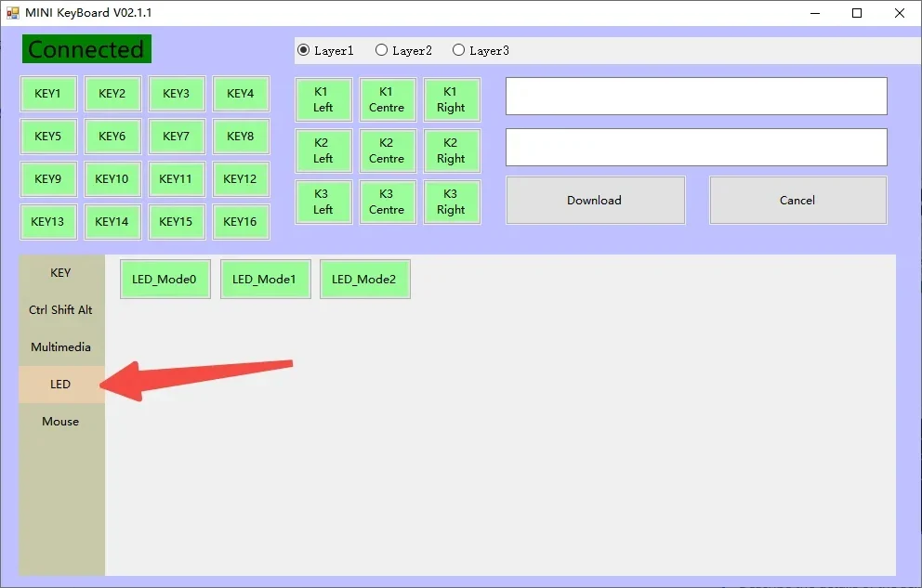Select the K3 Right knob button
The height and width of the screenshot is (588, 922).
451,202
